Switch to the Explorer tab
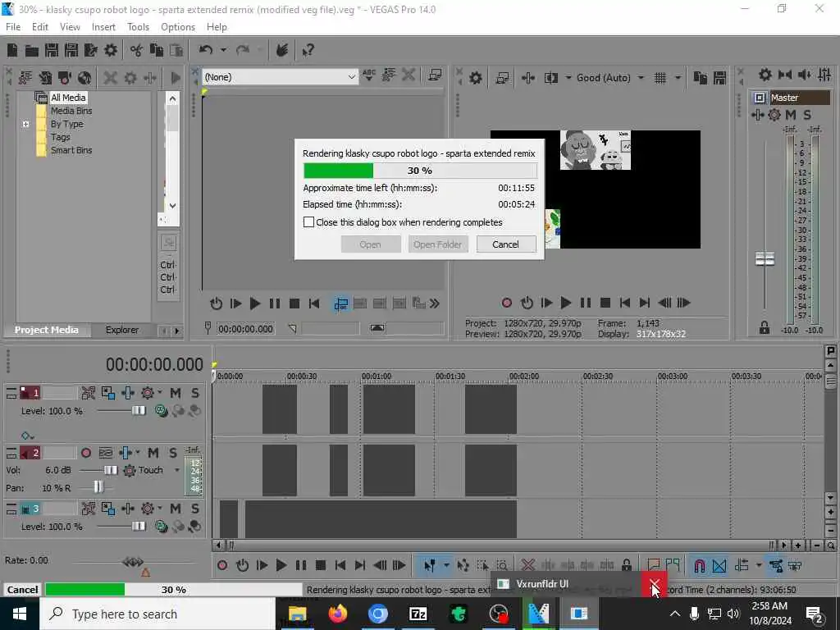Viewport: 840px width, 630px height. (x=122, y=330)
